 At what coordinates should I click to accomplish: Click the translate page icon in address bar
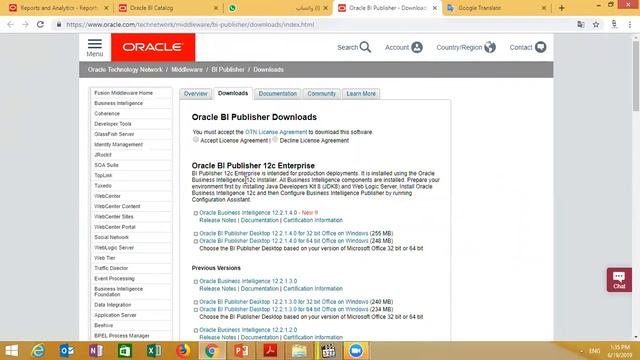click(580, 24)
